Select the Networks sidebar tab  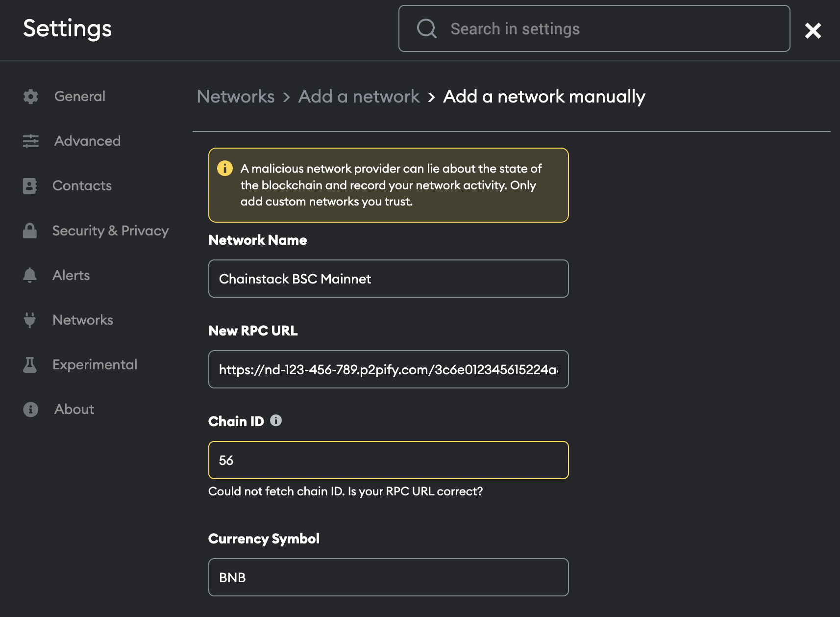(83, 320)
